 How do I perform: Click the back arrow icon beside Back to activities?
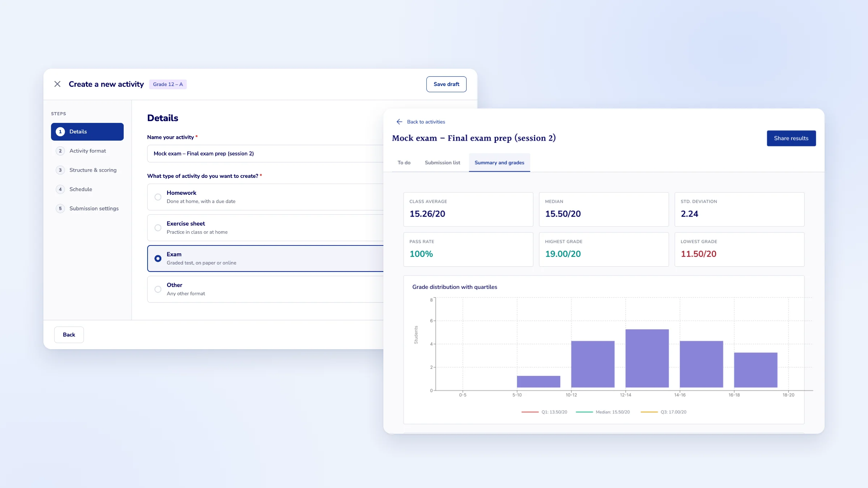399,122
